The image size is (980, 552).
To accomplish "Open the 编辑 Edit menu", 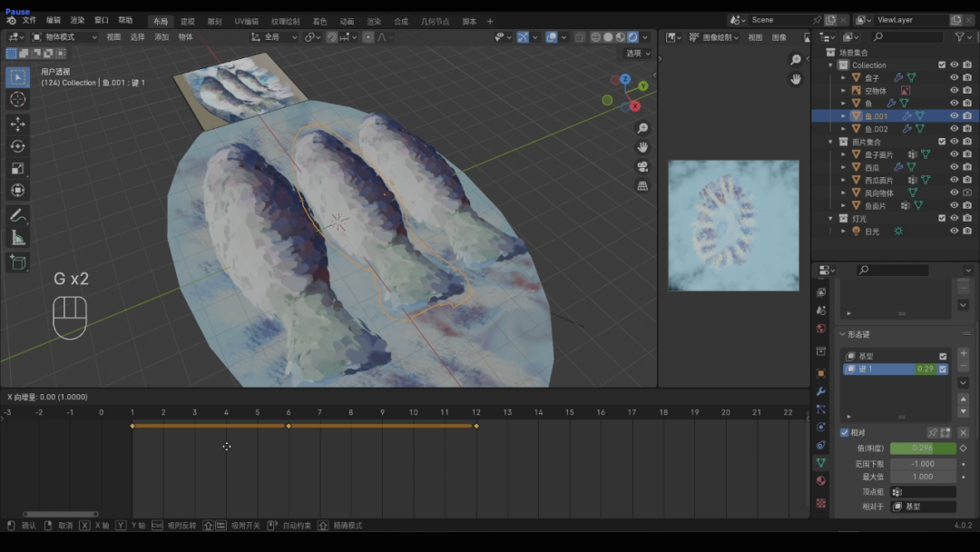I will pos(54,20).
